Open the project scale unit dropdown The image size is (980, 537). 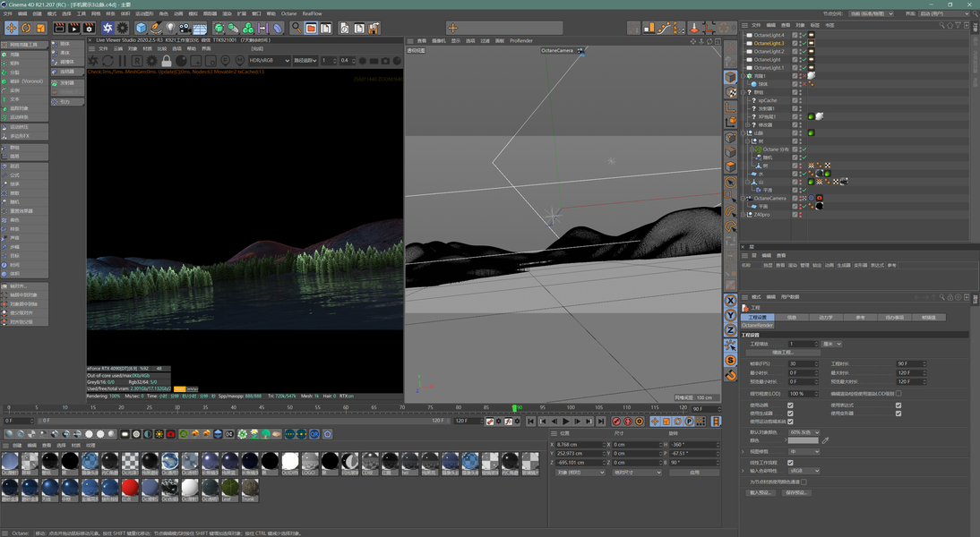[832, 344]
